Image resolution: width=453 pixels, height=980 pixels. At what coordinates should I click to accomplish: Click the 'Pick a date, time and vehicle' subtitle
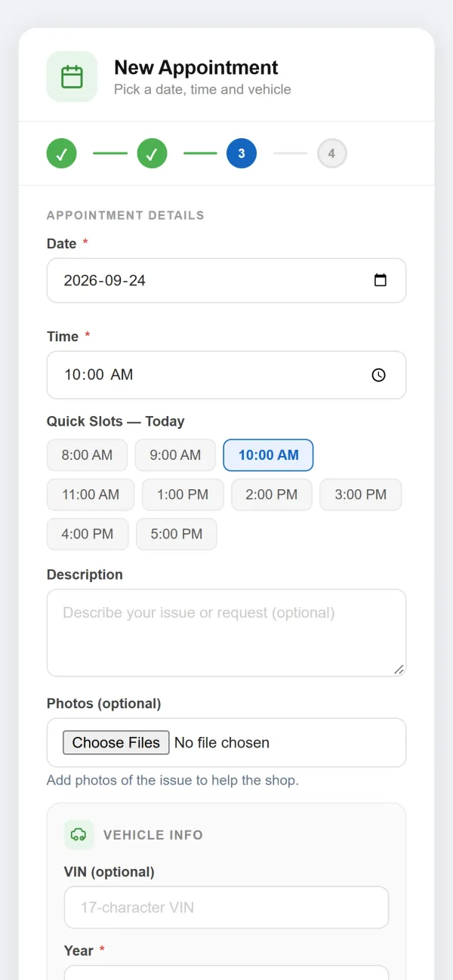tap(202, 89)
